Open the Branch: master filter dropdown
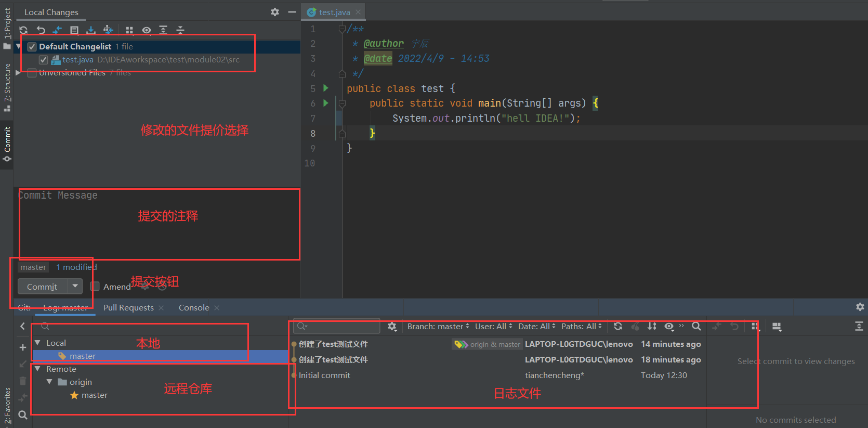The height and width of the screenshot is (428, 868). (438, 327)
